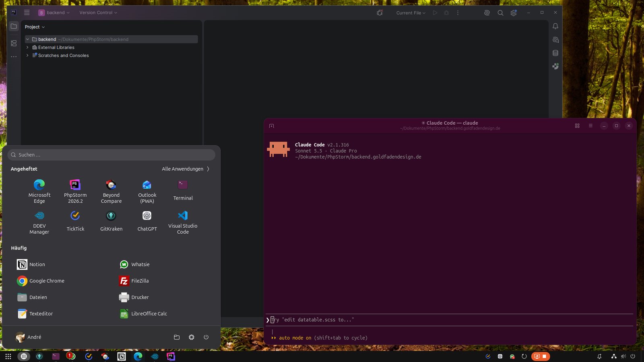Open settings gear in start menu footer

[x=192, y=337]
